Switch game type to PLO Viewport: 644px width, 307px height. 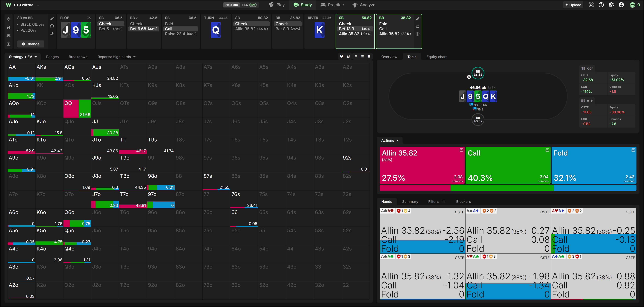(x=249, y=5)
